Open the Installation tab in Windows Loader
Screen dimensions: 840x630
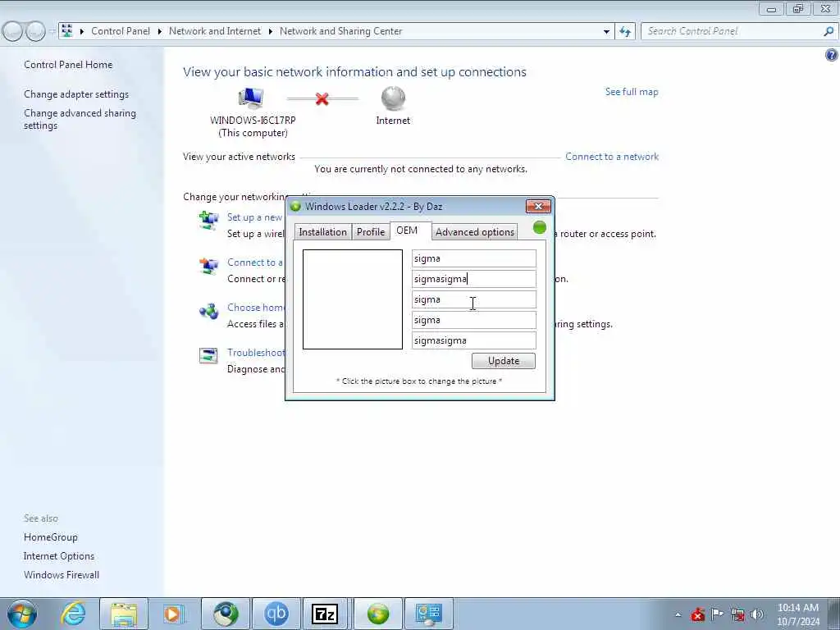coord(322,232)
